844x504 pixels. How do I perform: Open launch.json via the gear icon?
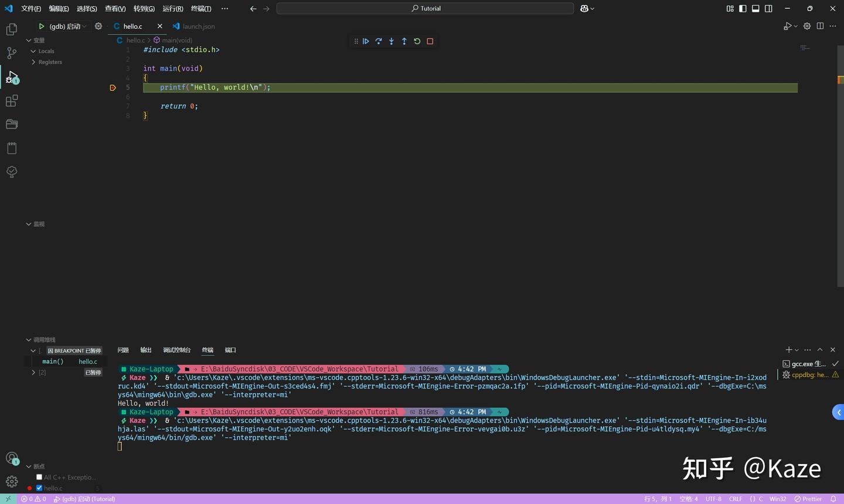pyautogui.click(x=98, y=26)
